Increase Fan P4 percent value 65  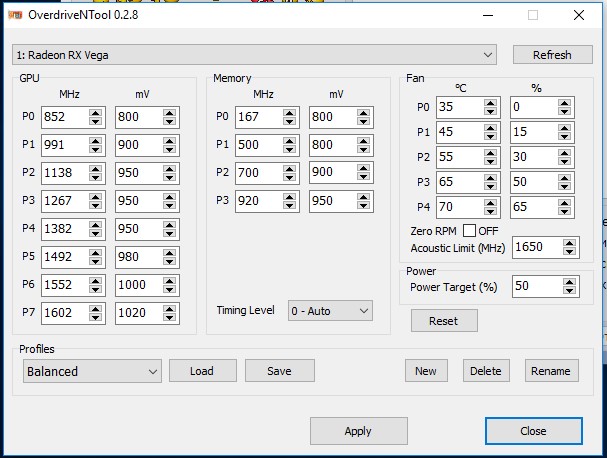point(564,203)
